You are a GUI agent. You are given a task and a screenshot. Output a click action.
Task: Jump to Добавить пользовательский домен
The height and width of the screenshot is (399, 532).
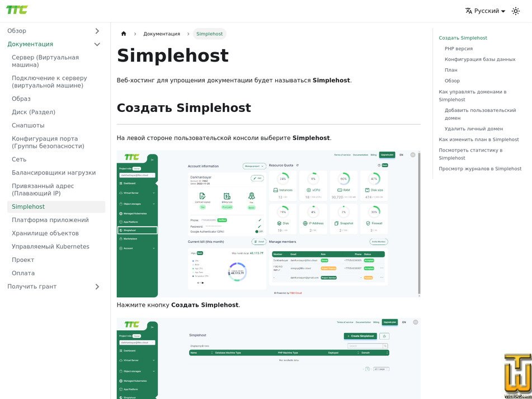tap(480, 114)
